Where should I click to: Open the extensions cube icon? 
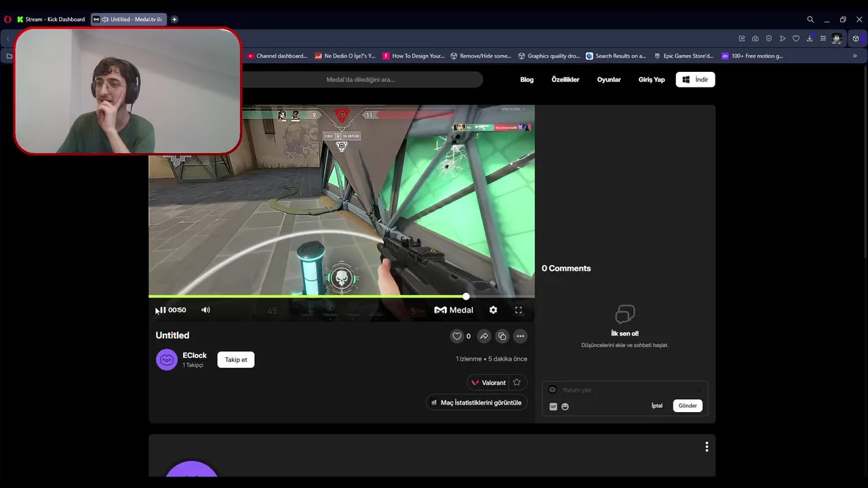pyautogui.click(x=856, y=39)
